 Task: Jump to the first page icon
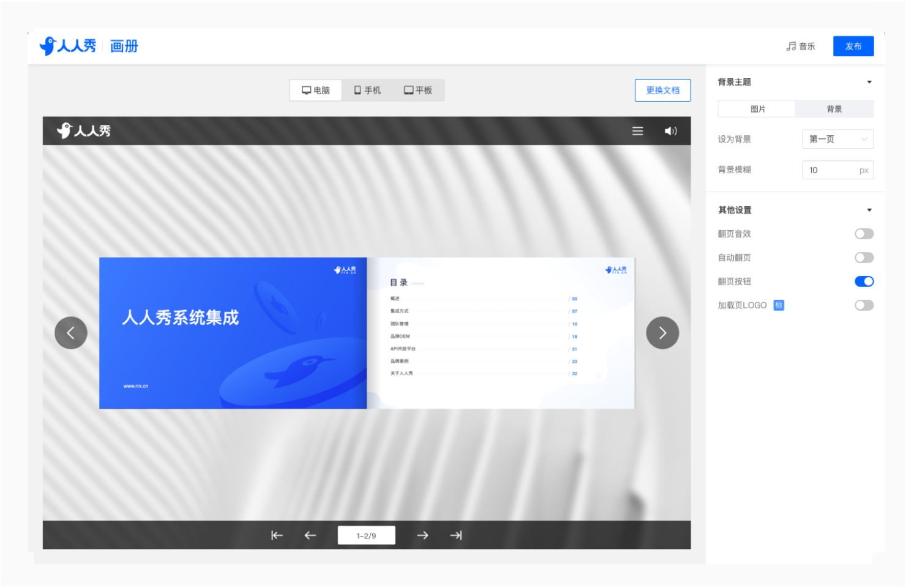coord(277,535)
